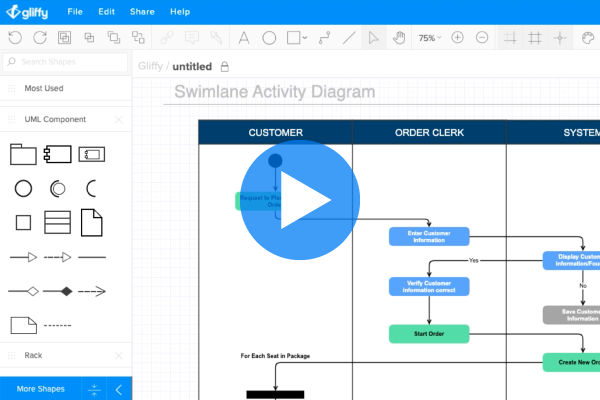600x400 pixels.
Task: Click the Format painter icon
Action: click(216, 38)
